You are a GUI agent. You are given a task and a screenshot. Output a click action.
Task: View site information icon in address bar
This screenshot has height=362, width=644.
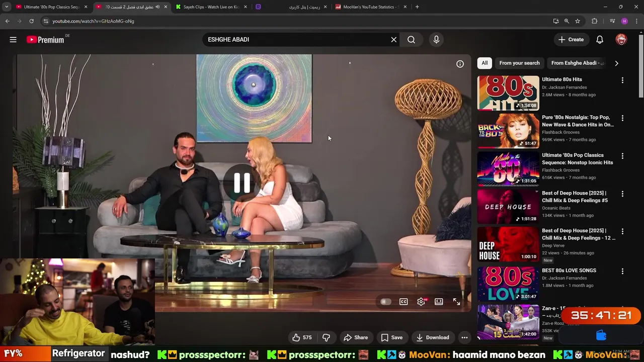point(46,21)
